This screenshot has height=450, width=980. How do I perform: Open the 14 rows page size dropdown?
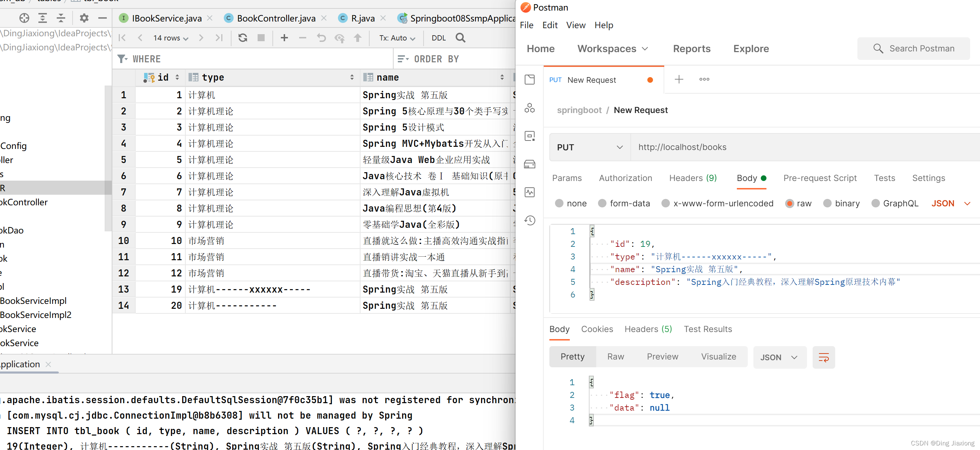[171, 38]
